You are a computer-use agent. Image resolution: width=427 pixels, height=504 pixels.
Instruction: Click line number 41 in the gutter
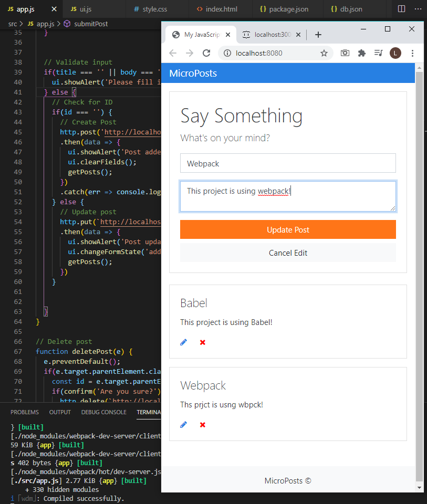18,92
